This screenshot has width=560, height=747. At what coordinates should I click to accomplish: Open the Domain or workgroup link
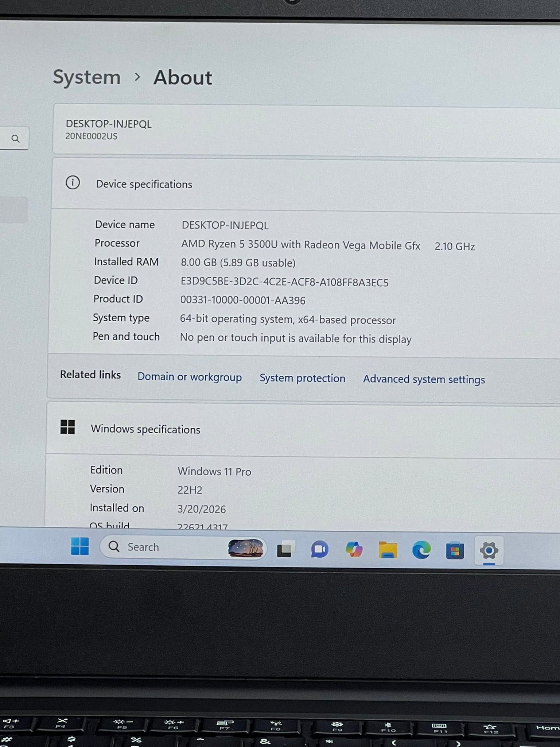coord(190,377)
